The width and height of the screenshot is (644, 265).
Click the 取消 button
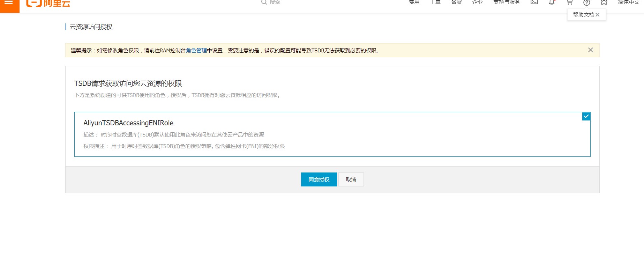[351, 179]
